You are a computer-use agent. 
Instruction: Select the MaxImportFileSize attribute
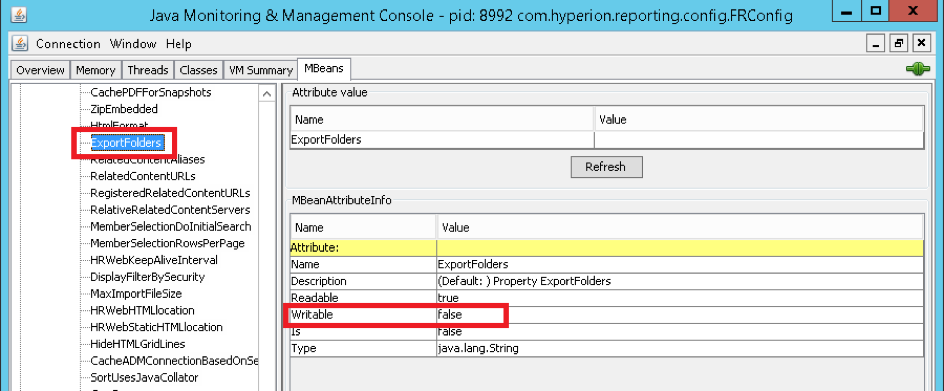coord(136,294)
